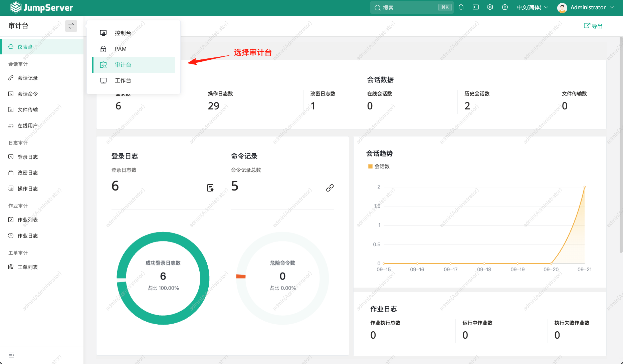The image size is (623, 364).
Task: Click the help question mark icon
Action: click(505, 7)
